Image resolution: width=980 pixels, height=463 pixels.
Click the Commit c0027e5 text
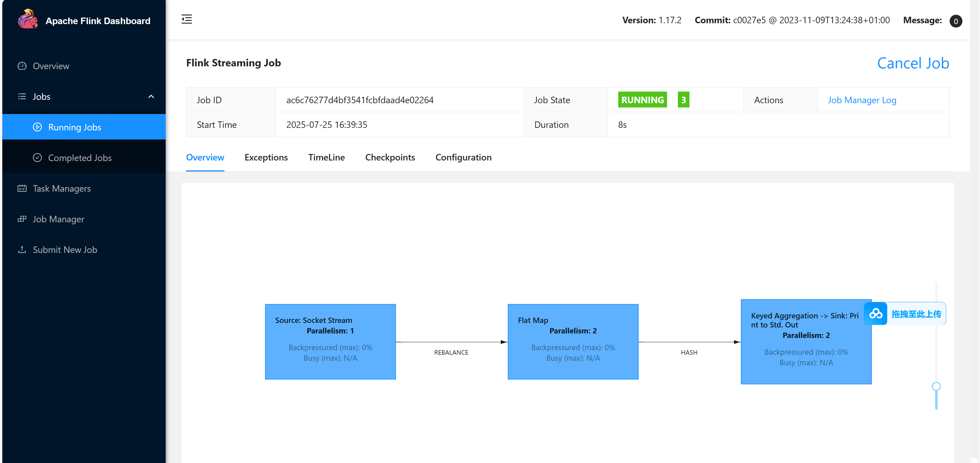792,20
